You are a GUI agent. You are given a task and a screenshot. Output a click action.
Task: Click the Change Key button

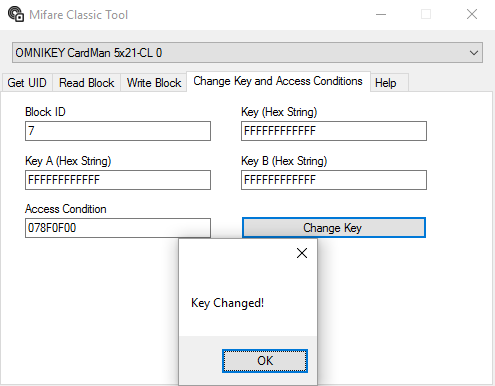coord(334,228)
